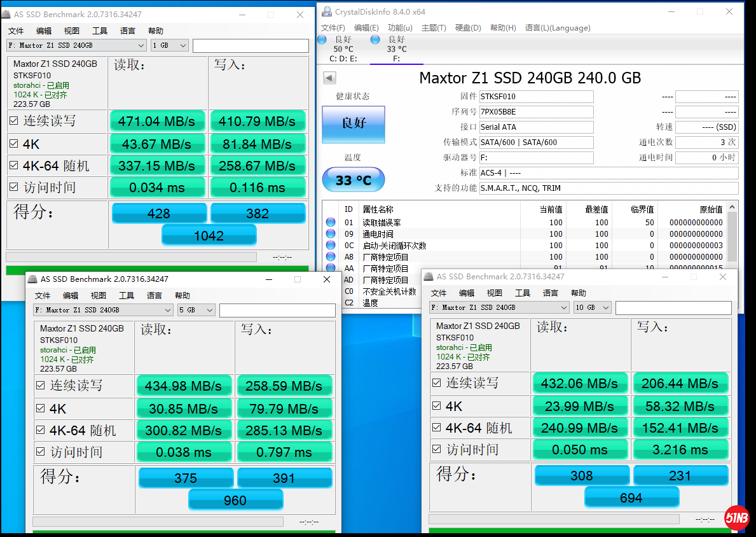756x537 pixels.
Task: Click the text field in 5 GB window
Action: [x=277, y=310]
